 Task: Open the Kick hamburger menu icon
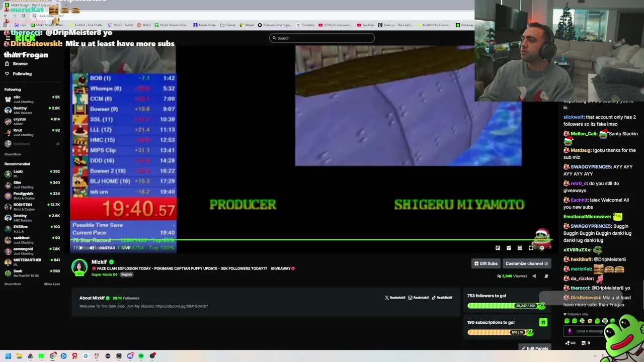click(x=8, y=38)
